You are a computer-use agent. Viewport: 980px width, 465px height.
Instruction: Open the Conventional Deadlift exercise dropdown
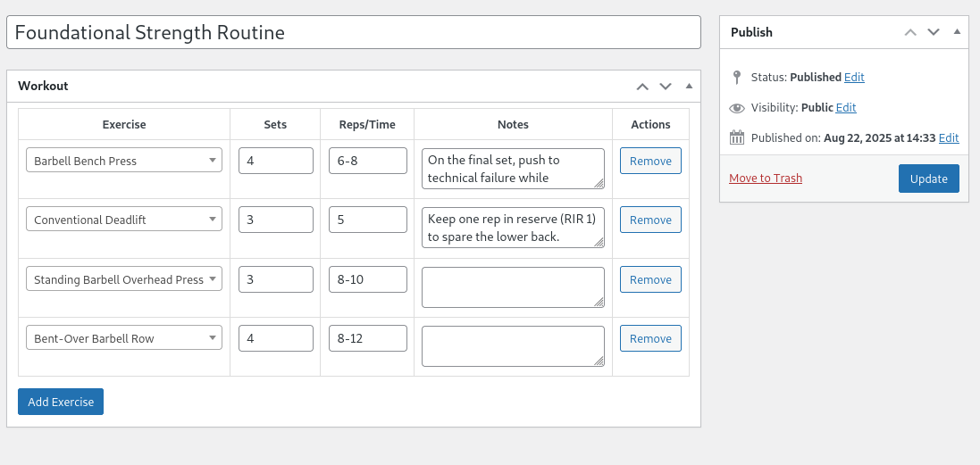pos(124,220)
